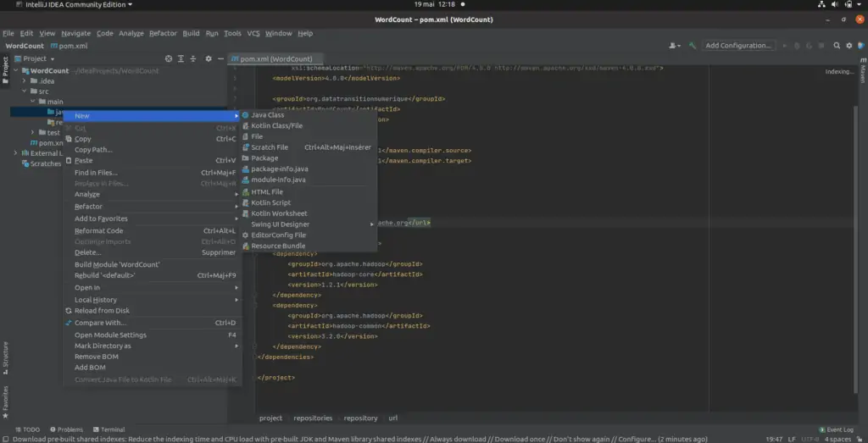868x443 pixels.
Task: Click the Build project hammer icon
Action: point(693,46)
